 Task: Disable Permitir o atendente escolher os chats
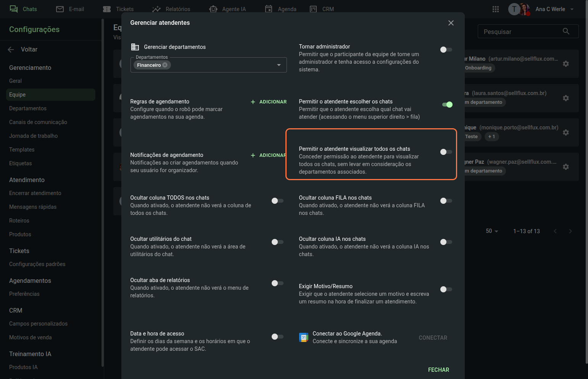pos(447,105)
